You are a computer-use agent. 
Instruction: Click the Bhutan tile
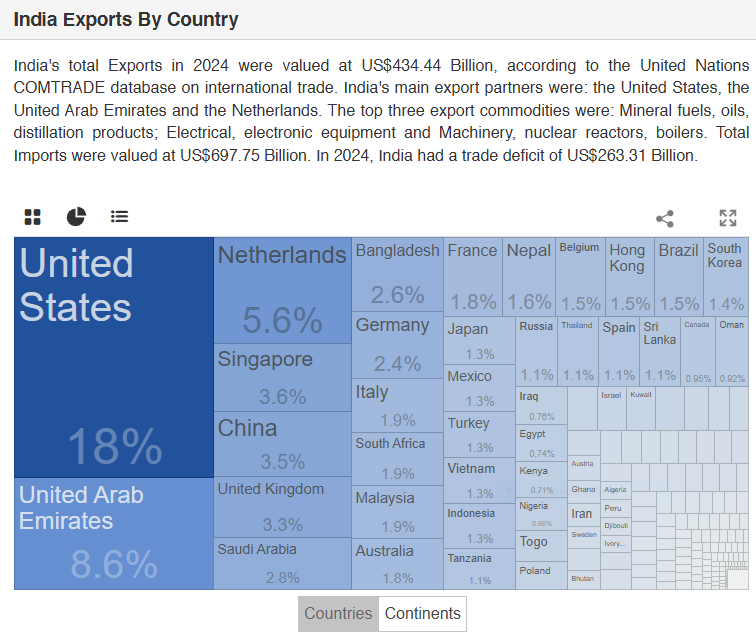[583, 579]
